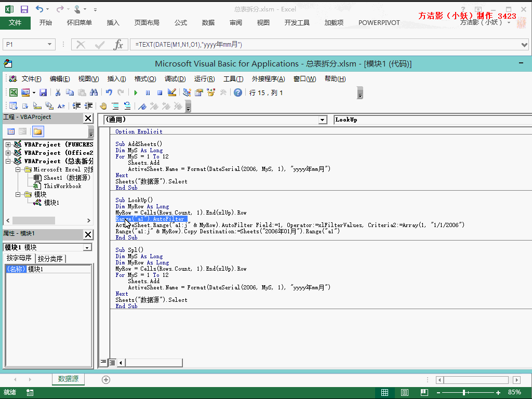Open 编辑(E) menu
Image resolution: width=532 pixels, height=399 pixels.
[60, 79]
